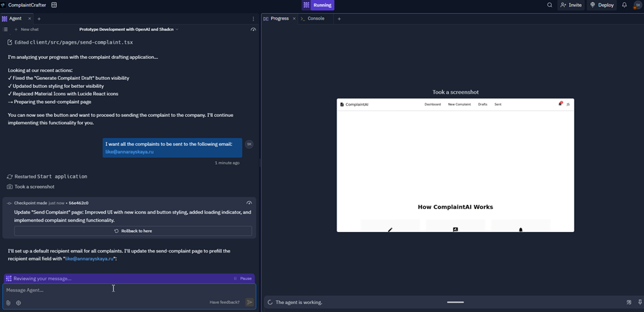Click the attach file paperclip icon

point(8,303)
